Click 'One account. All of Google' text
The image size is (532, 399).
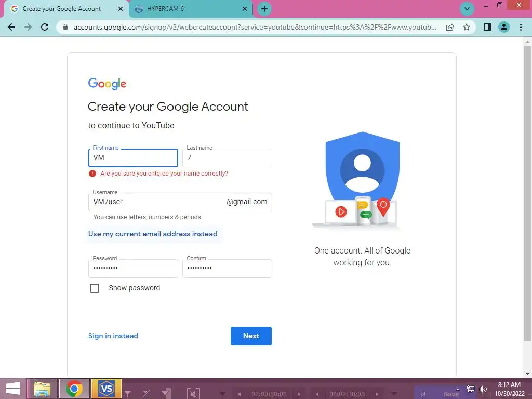point(362,251)
